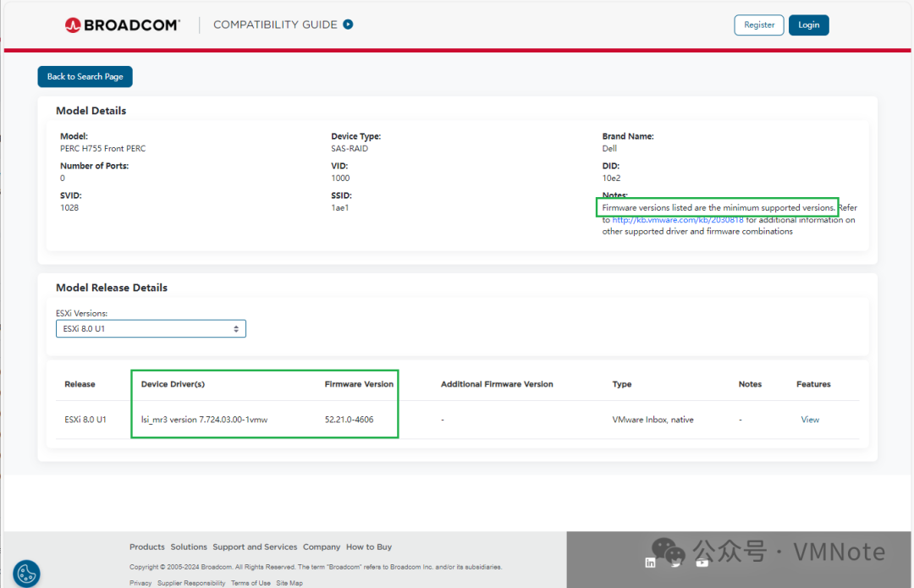Image resolution: width=914 pixels, height=588 pixels.
Task: Open the Terms of Use link
Action: [251, 583]
